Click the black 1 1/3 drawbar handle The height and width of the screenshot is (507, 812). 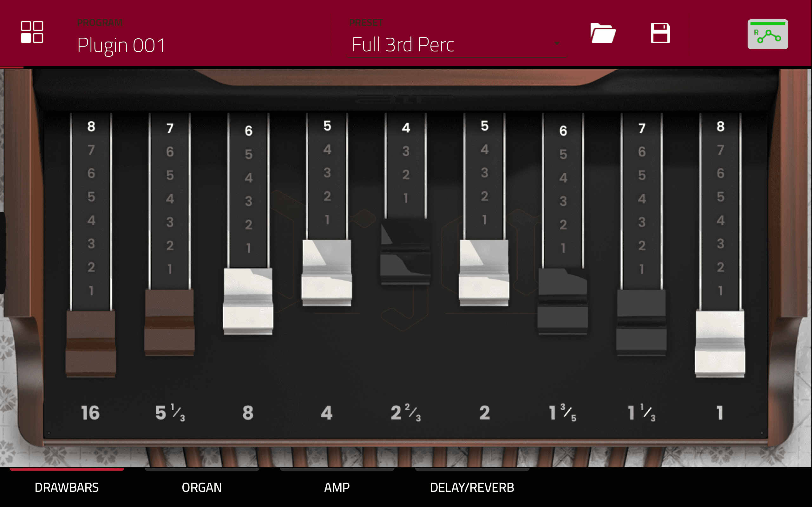coord(641,322)
